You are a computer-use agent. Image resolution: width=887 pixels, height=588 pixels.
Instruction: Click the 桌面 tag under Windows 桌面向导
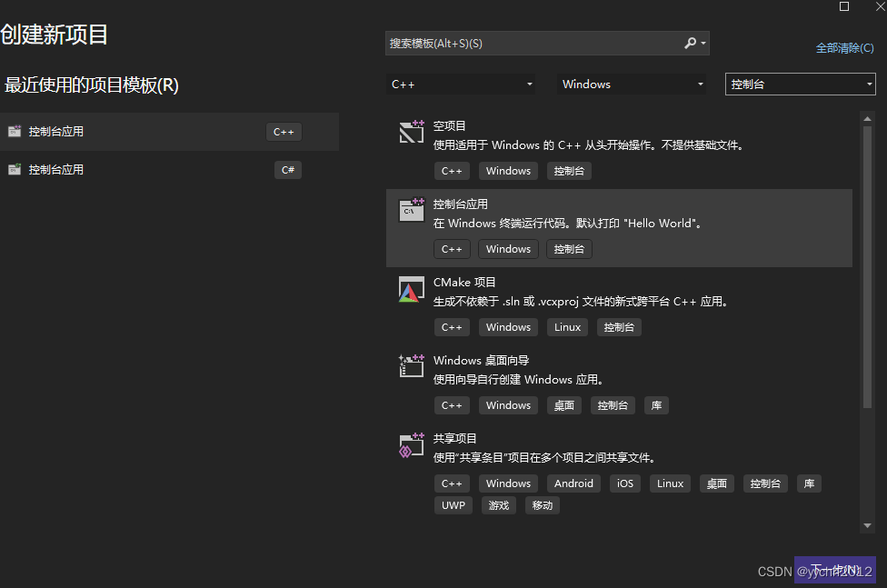click(563, 404)
